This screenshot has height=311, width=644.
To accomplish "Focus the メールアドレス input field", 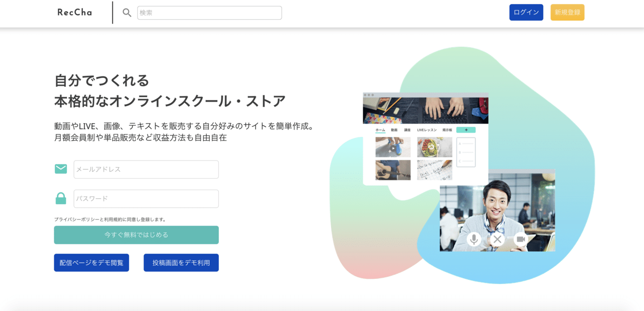I will coord(146,169).
